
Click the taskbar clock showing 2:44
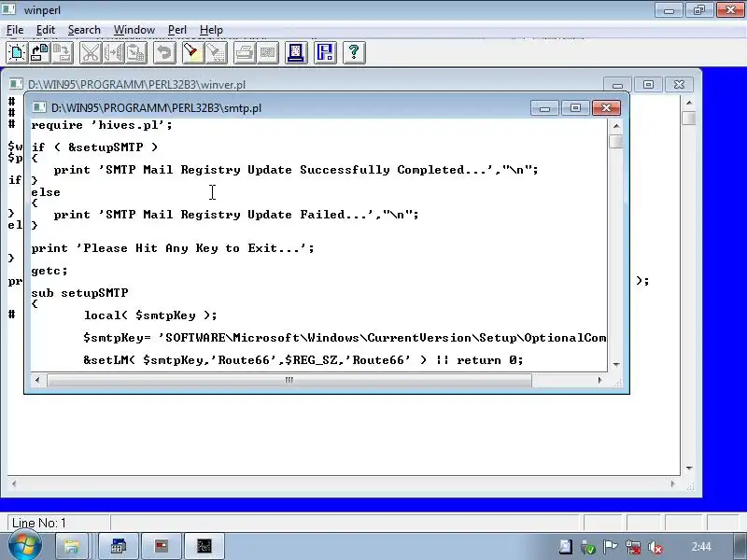tap(701, 547)
